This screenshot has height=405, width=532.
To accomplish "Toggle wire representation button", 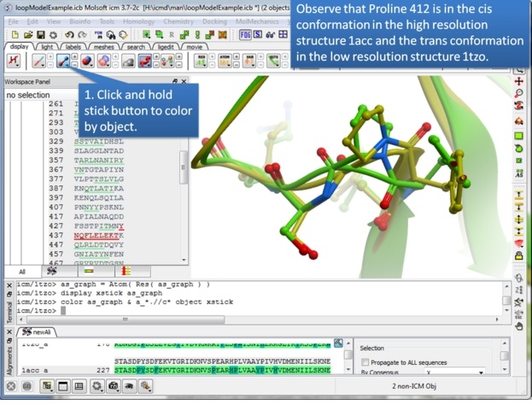I will click(39, 62).
